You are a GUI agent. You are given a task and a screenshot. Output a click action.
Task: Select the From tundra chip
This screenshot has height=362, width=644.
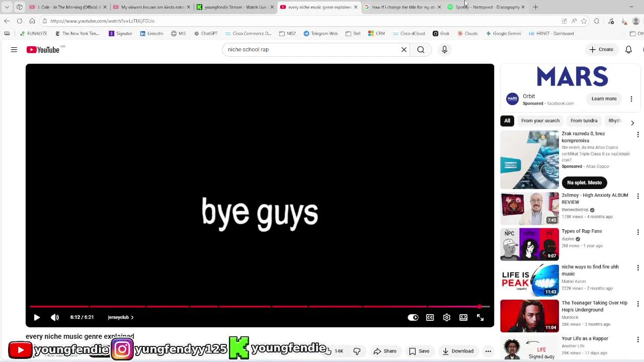[x=584, y=121]
